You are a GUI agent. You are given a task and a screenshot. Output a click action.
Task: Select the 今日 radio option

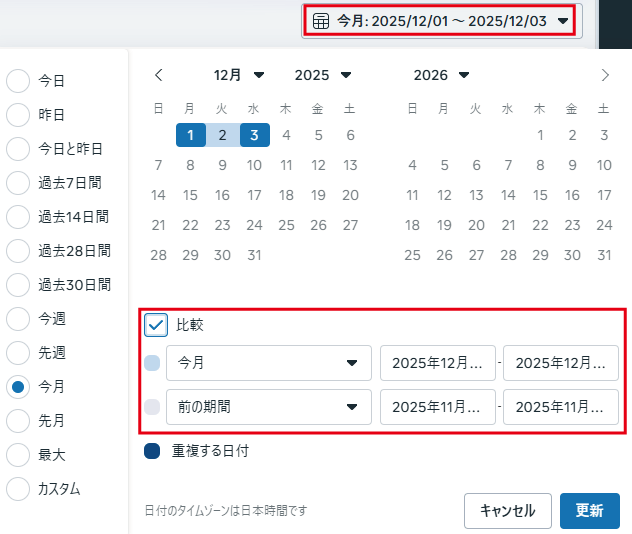18,81
